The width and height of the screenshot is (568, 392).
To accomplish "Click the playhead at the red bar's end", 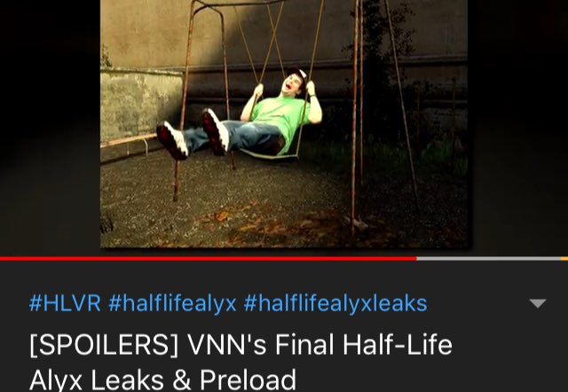I will [416, 259].
